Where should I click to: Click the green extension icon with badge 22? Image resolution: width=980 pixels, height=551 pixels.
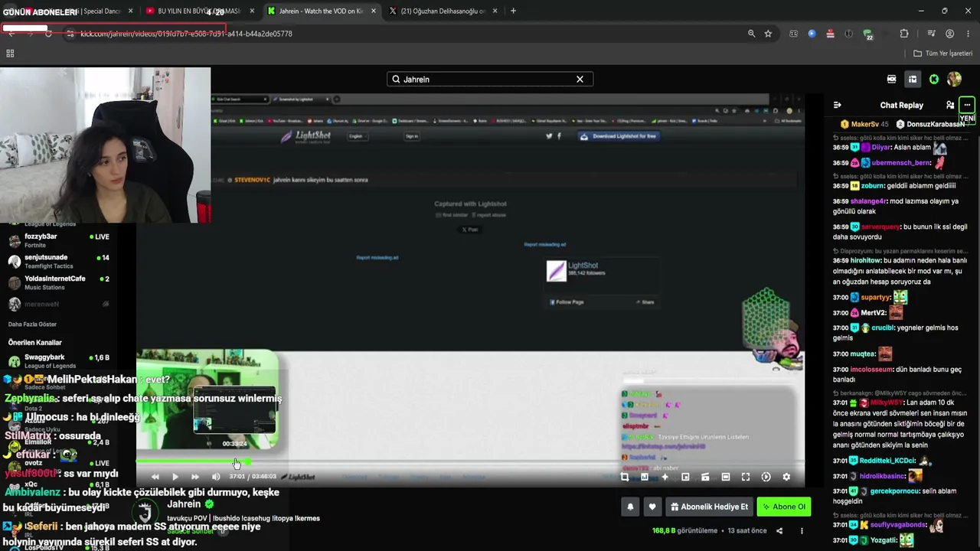coord(867,34)
